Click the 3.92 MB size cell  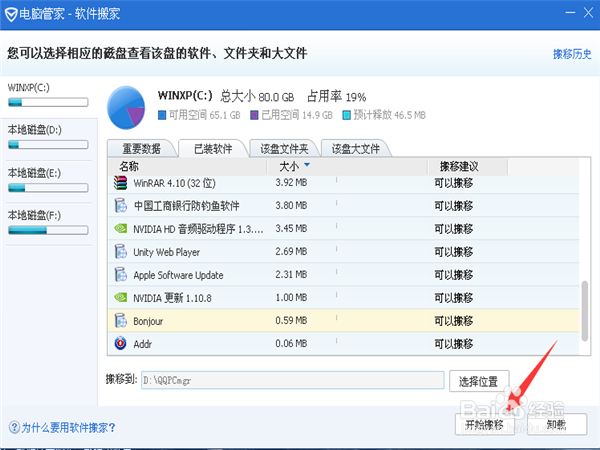[x=291, y=183]
